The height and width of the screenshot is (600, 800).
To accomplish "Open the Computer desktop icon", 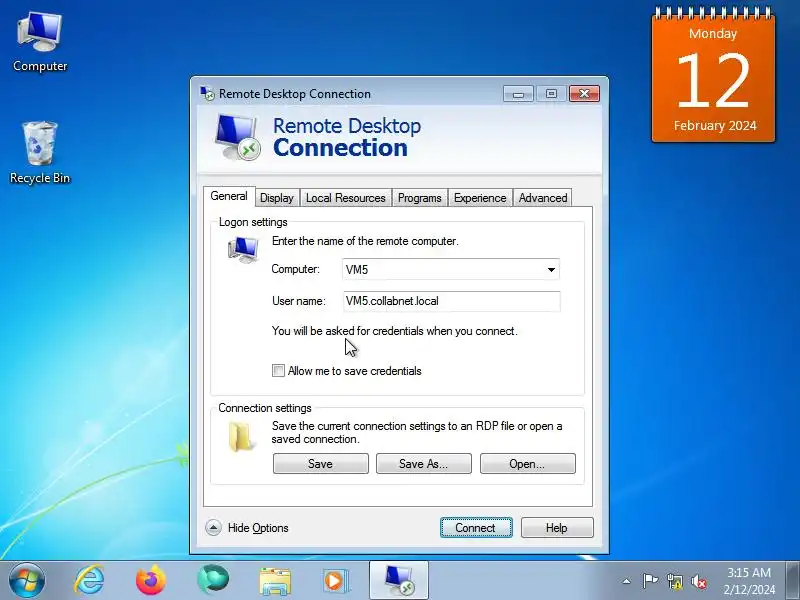I will [x=40, y=42].
